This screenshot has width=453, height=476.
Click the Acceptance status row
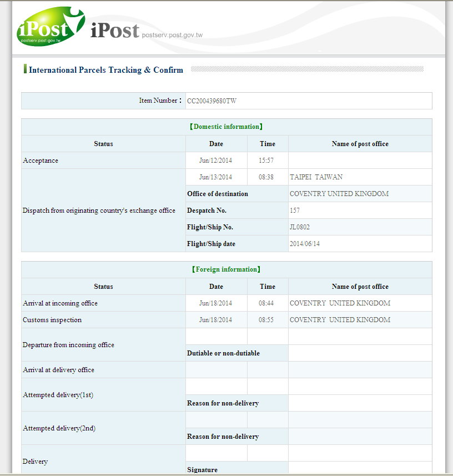click(x=41, y=161)
